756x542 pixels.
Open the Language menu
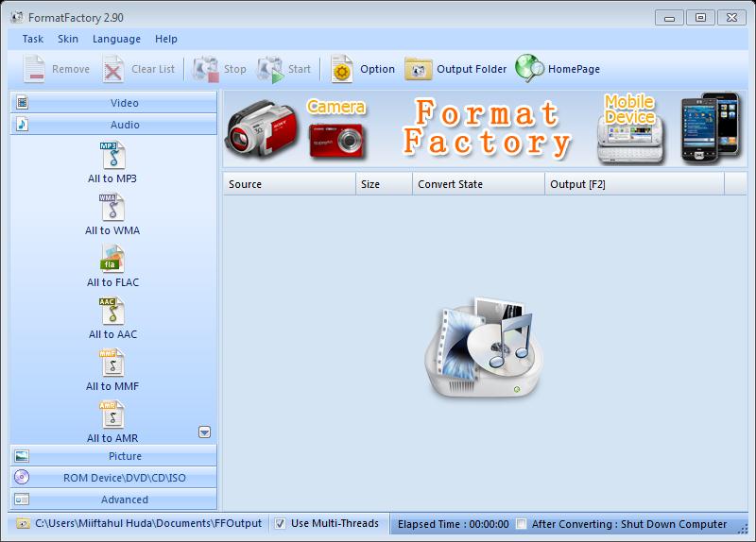coord(116,39)
